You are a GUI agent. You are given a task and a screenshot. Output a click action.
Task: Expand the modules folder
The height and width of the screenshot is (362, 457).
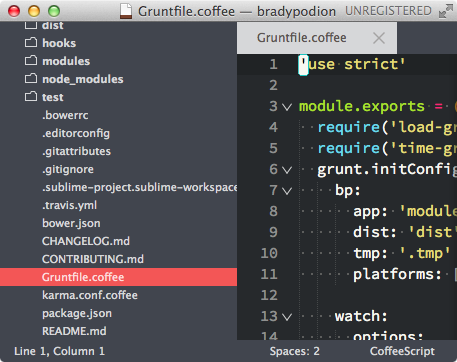point(66,61)
